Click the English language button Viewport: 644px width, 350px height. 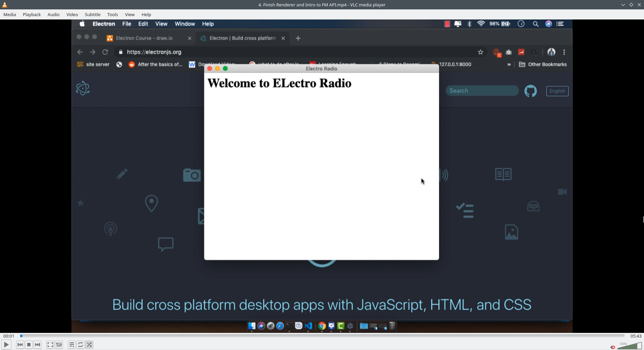pyautogui.click(x=557, y=91)
